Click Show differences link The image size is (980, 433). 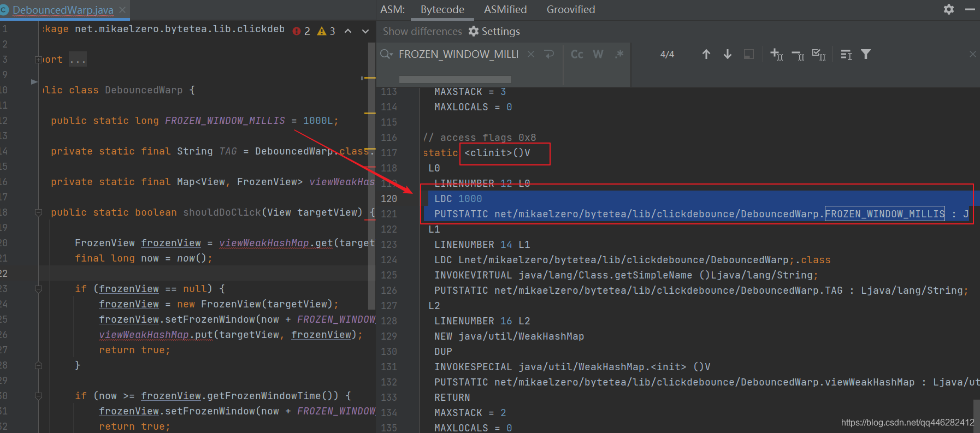[x=422, y=31]
